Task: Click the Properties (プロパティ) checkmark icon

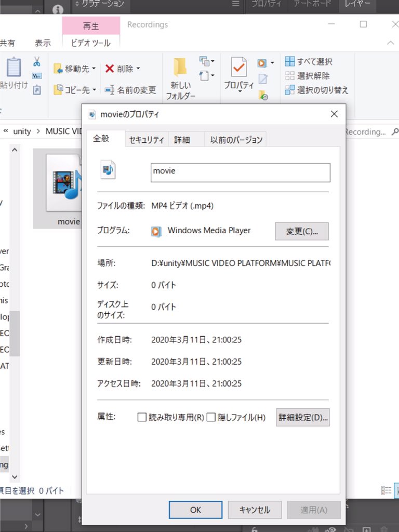Action: click(x=238, y=67)
